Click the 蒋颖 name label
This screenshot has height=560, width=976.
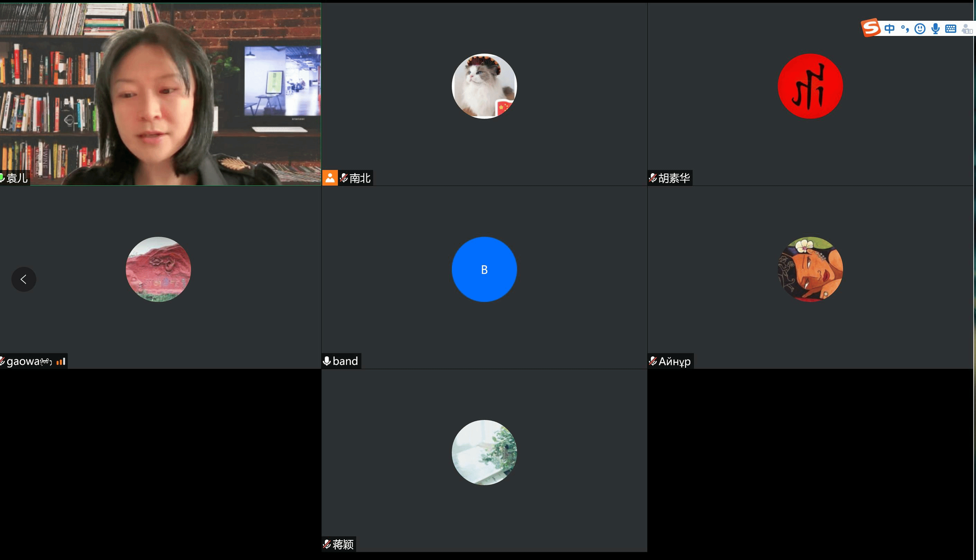tap(343, 544)
